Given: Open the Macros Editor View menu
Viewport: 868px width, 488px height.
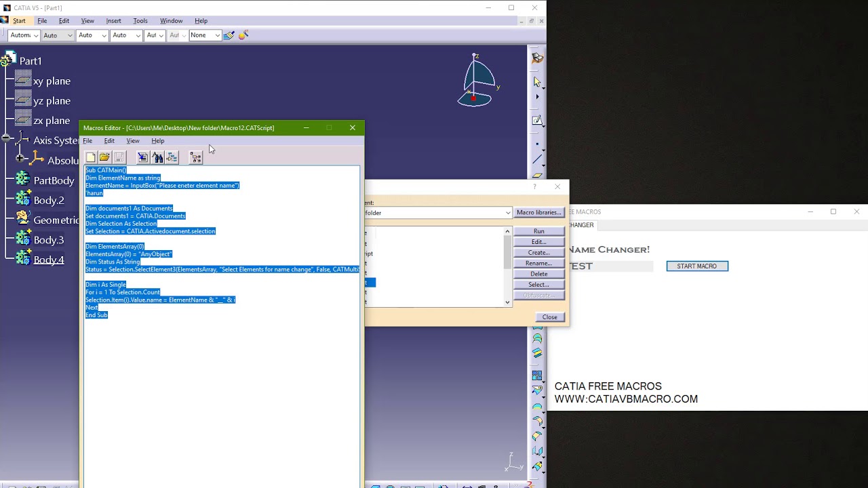Looking at the screenshot, I should pyautogui.click(x=133, y=141).
